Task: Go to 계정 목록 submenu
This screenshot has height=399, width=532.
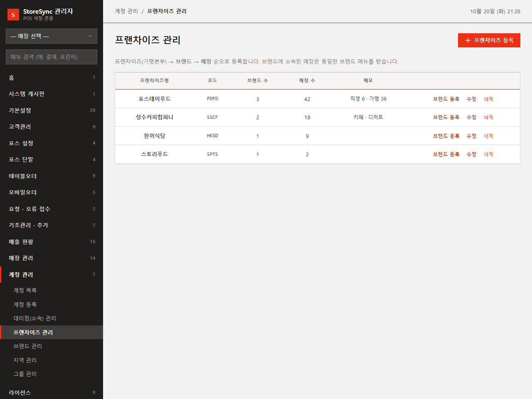Action: (52, 291)
